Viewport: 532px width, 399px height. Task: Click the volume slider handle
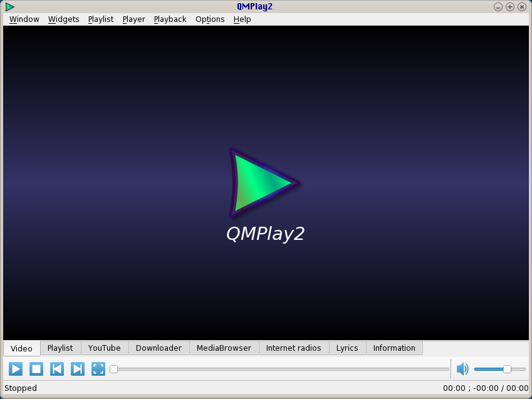pos(507,369)
